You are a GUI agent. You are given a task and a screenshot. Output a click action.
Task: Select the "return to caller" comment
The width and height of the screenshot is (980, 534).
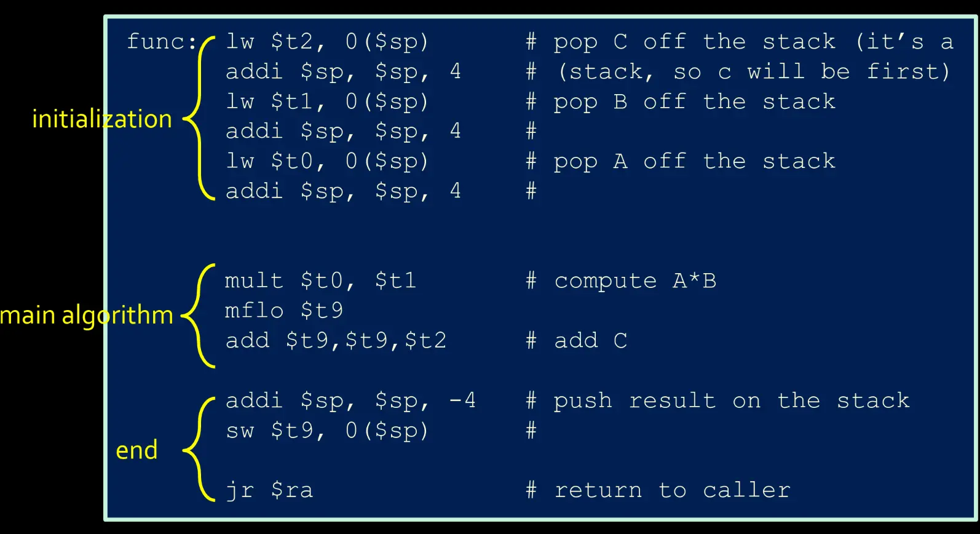coord(671,490)
